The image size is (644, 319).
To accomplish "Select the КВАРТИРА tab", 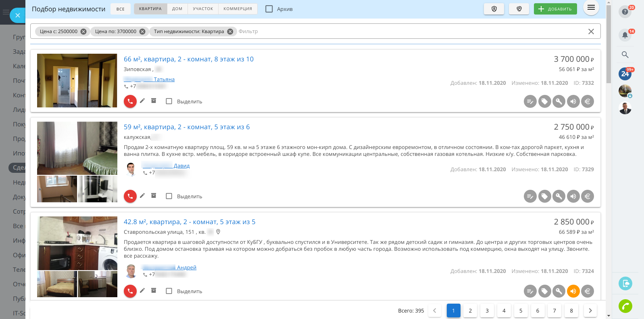I will (x=150, y=9).
